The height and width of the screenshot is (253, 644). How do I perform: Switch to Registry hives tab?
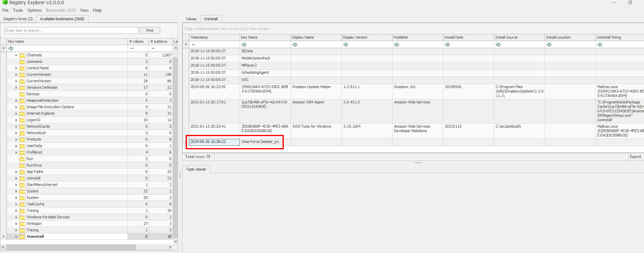(x=18, y=19)
